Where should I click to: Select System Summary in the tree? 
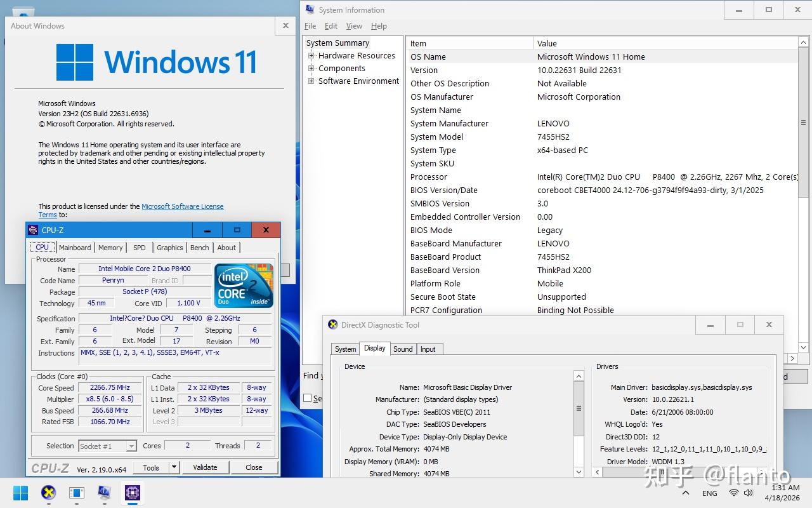pos(337,43)
